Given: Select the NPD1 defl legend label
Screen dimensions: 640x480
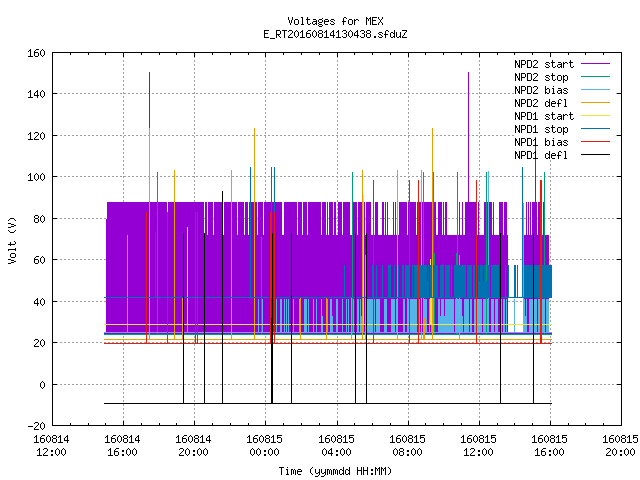Looking at the screenshot, I should 541,156.
